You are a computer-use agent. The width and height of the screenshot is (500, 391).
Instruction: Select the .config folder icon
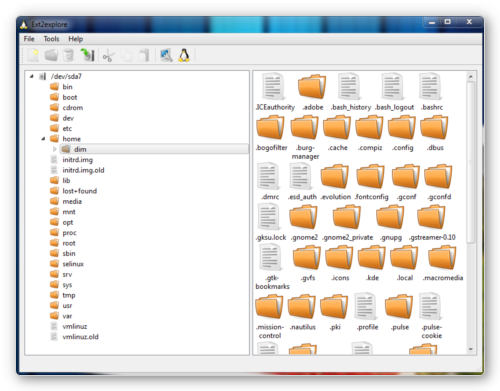click(x=402, y=127)
